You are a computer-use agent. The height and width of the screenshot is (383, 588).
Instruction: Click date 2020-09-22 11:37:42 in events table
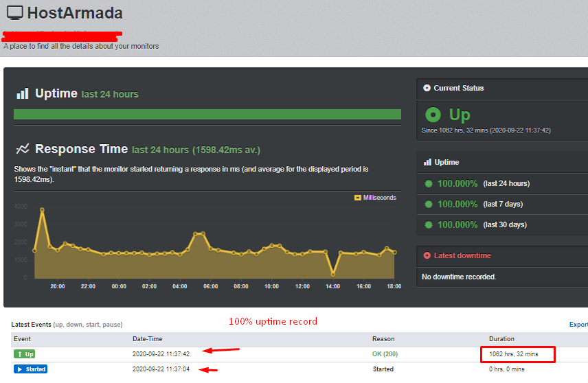tap(161, 354)
